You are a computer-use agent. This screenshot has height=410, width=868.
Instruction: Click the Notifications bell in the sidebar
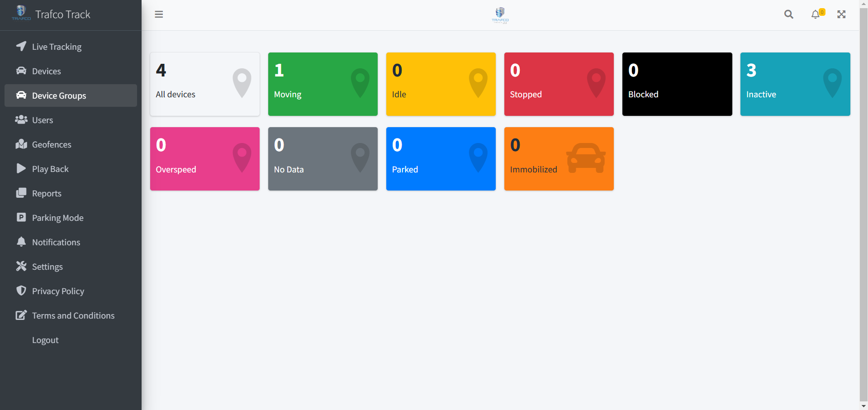coord(21,242)
